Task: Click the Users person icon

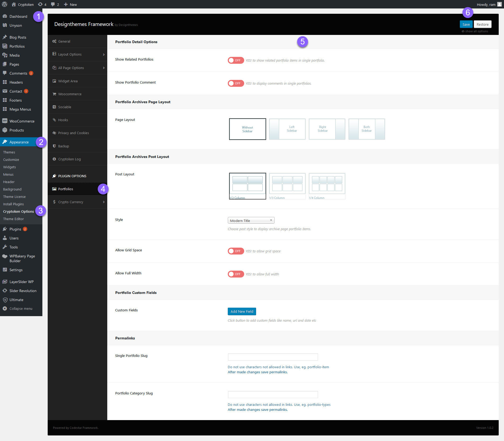Action: pos(5,238)
